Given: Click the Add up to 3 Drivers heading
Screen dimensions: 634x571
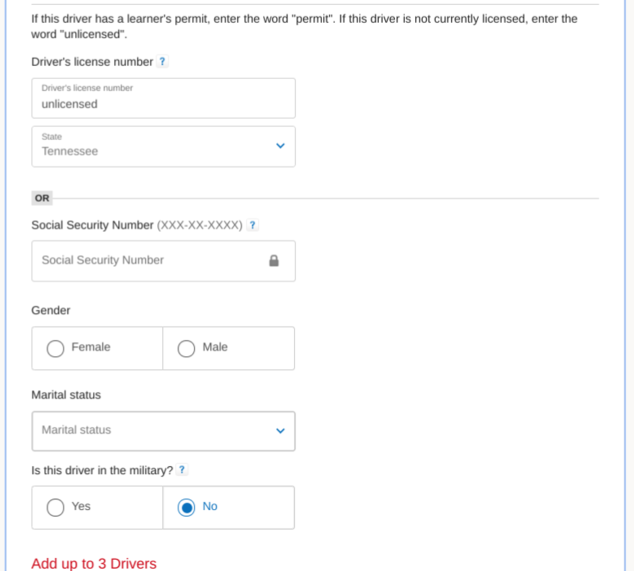Looking at the screenshot, I should pyautogui.click(x=94, y=563).
